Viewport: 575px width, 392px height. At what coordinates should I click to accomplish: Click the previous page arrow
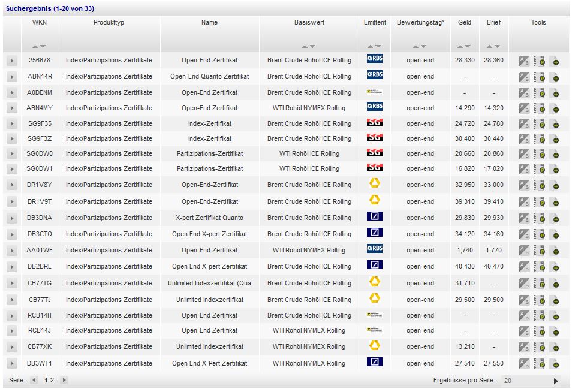(34, 380)
